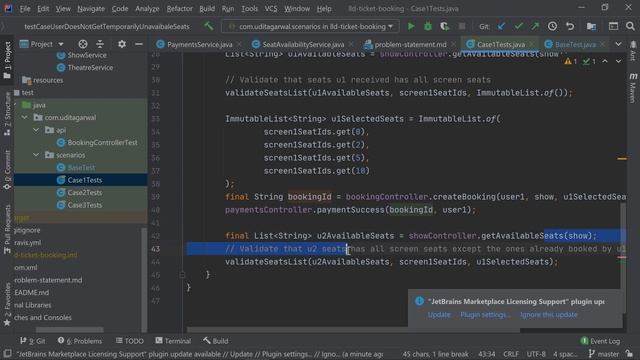Image resolution: width=640 pixels, height=360 pixels.
Task: Open Pull Requests tool window
Action: pyautogui.click(x=7, y=229)
